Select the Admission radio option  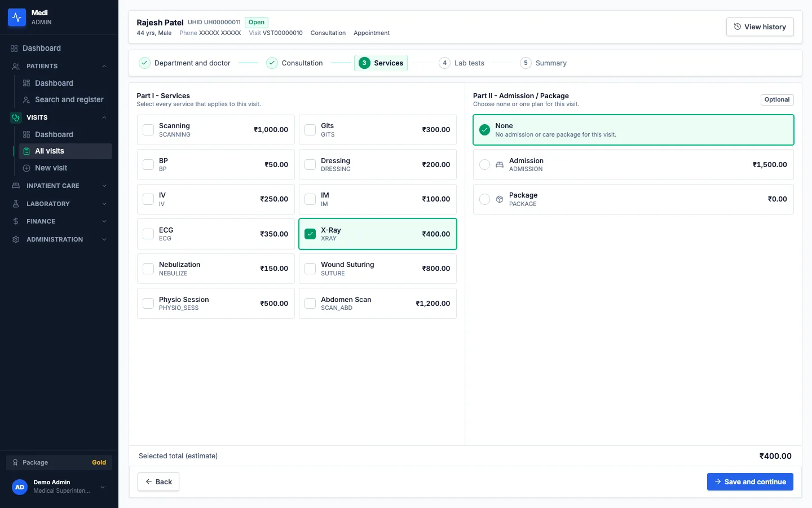tap(484, 165)
